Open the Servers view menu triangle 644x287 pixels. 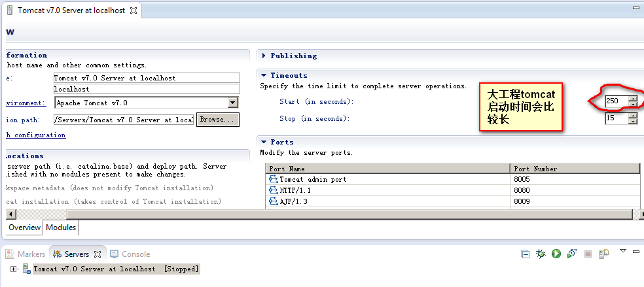point(623,251)
